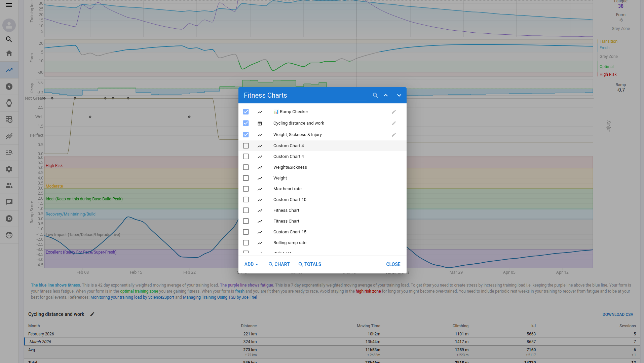Click the DOWNLOAD CSV link
644x363 pixels.
click(617, 315)
